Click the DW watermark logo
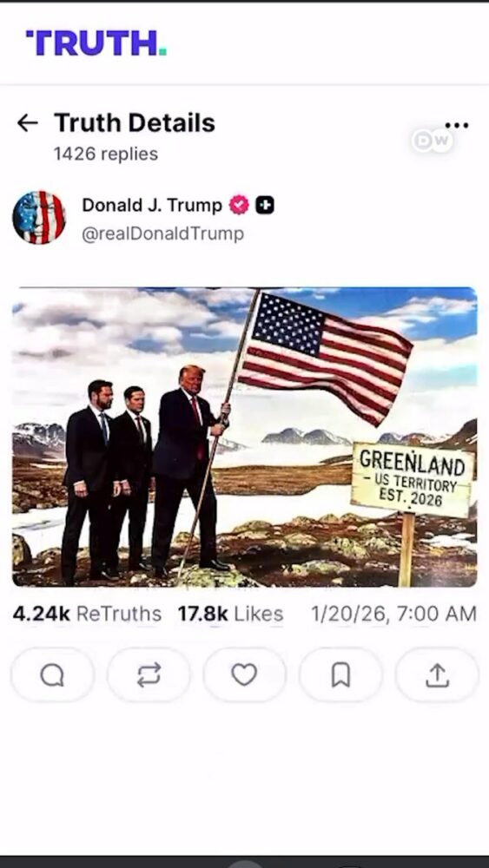The width and height of the screenshot is (489, 868). [x=433, y=141]
